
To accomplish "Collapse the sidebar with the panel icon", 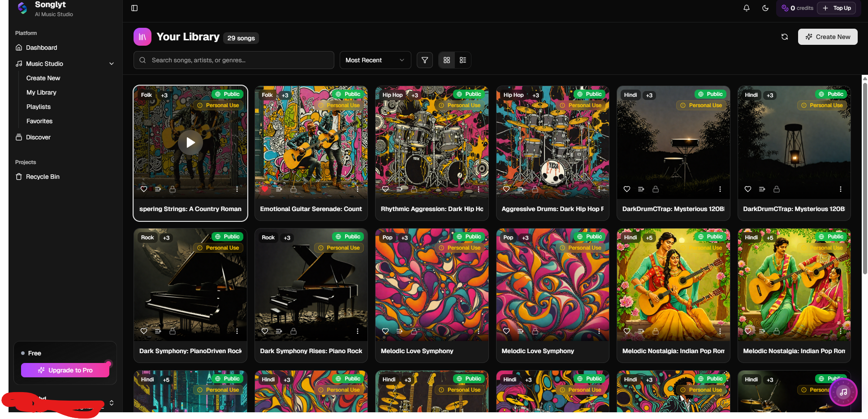I will (134, 8).
